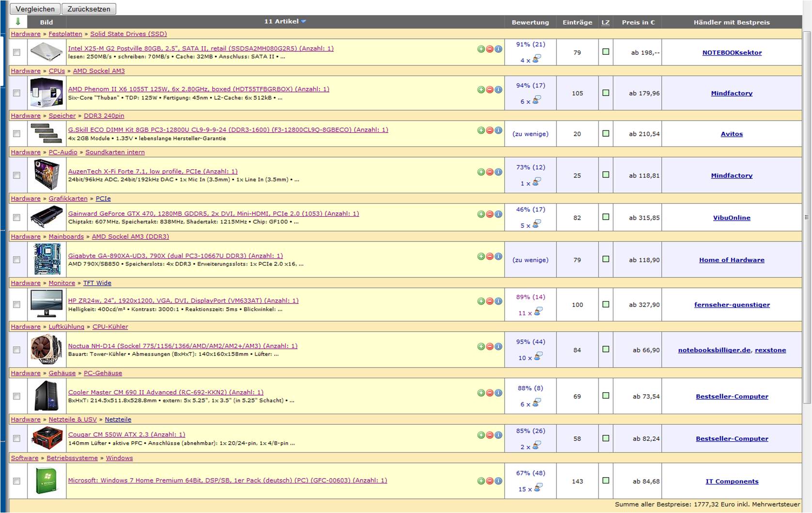Open the AMD Phenom II box thumbnail
The height and width of the screenshot is (513, 812).
point(47,93)
